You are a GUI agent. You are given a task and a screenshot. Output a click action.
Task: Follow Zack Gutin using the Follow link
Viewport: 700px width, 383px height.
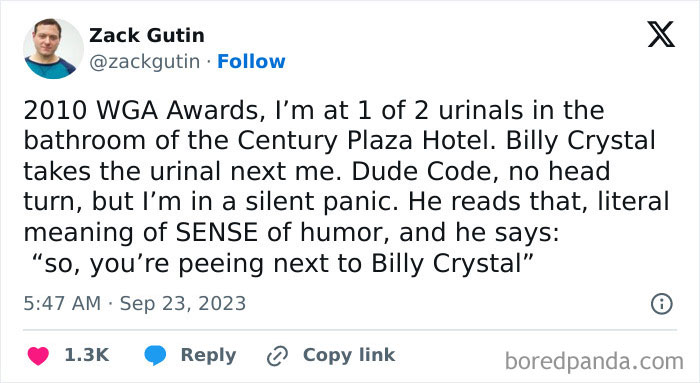[x=251, y=62]
